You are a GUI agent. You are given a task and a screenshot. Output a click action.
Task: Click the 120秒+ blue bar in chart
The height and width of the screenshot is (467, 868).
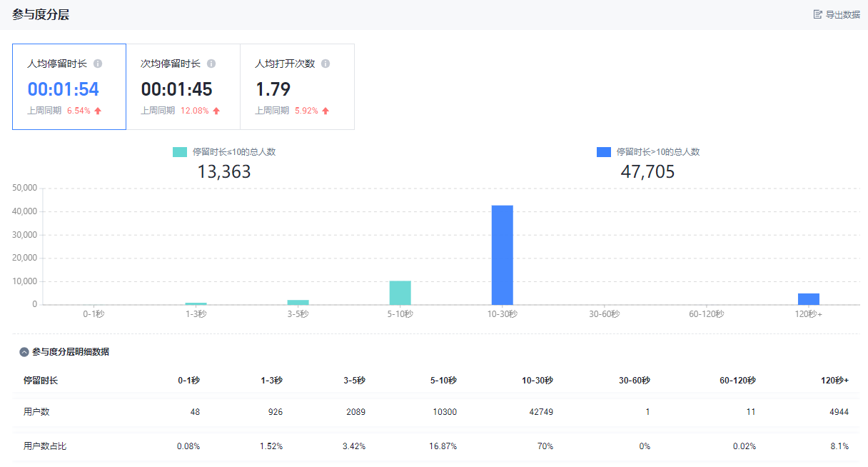click(808, 298)
